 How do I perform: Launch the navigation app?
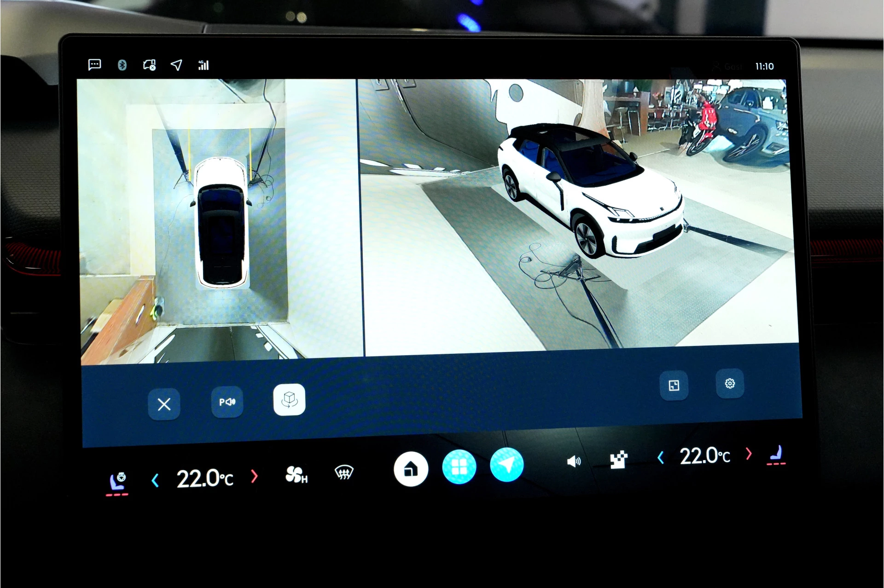[506, 465]
